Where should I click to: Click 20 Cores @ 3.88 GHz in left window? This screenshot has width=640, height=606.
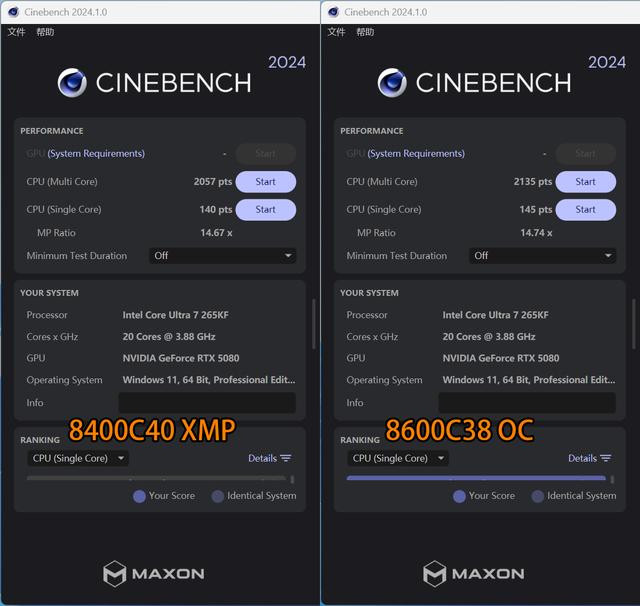[x=169, y=337]
